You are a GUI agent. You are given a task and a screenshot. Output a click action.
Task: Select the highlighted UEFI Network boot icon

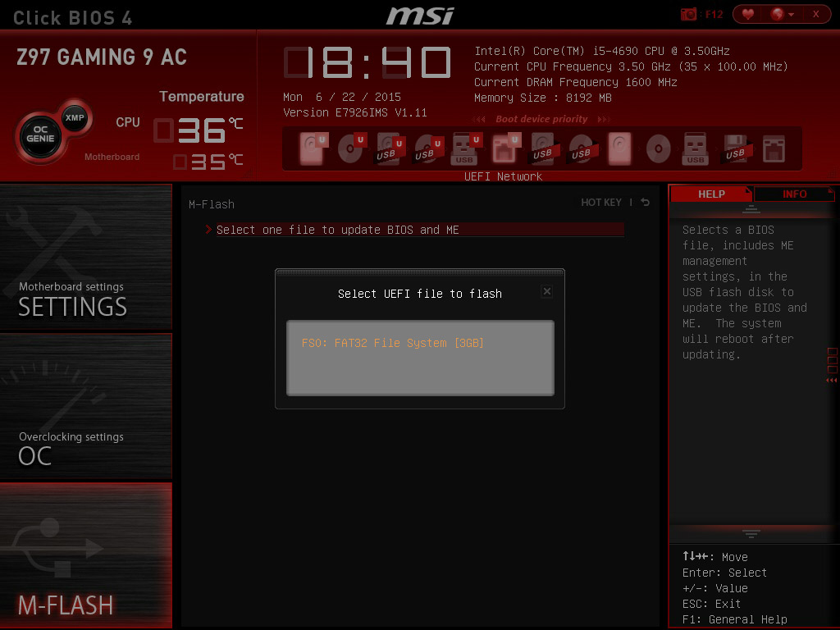point(505,148)
